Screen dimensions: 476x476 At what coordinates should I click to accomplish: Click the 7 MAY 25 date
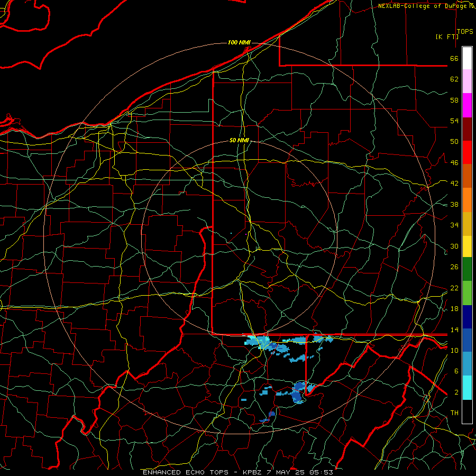tap(286, 472)
